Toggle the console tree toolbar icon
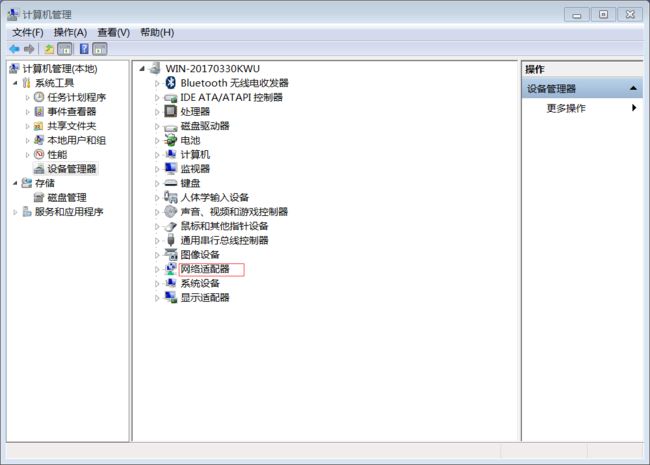Image resolution: width=650 pixels, height=465 pixels. (x=65, y=49)
